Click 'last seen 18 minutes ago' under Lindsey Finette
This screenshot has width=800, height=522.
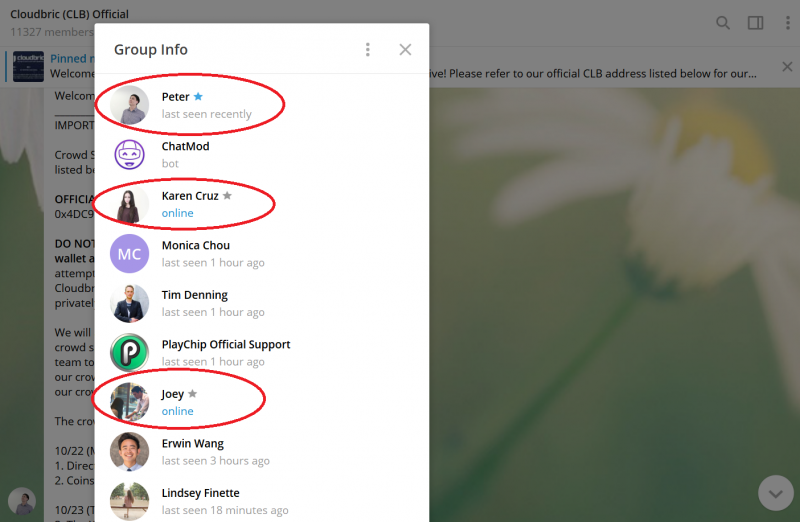click(225, 510)
